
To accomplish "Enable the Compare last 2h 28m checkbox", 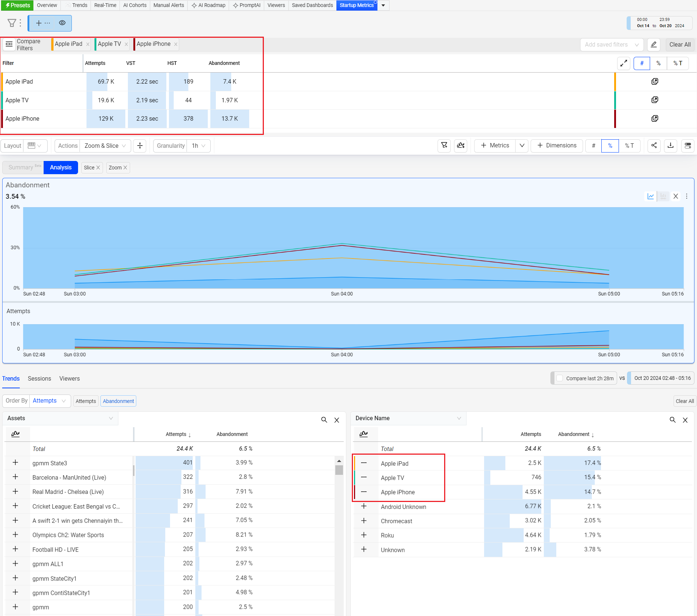I will point(560,378).
